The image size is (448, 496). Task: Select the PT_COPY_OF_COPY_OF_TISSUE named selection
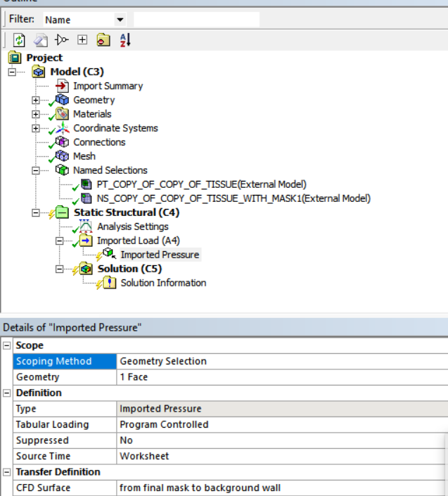tap(201, 184)
